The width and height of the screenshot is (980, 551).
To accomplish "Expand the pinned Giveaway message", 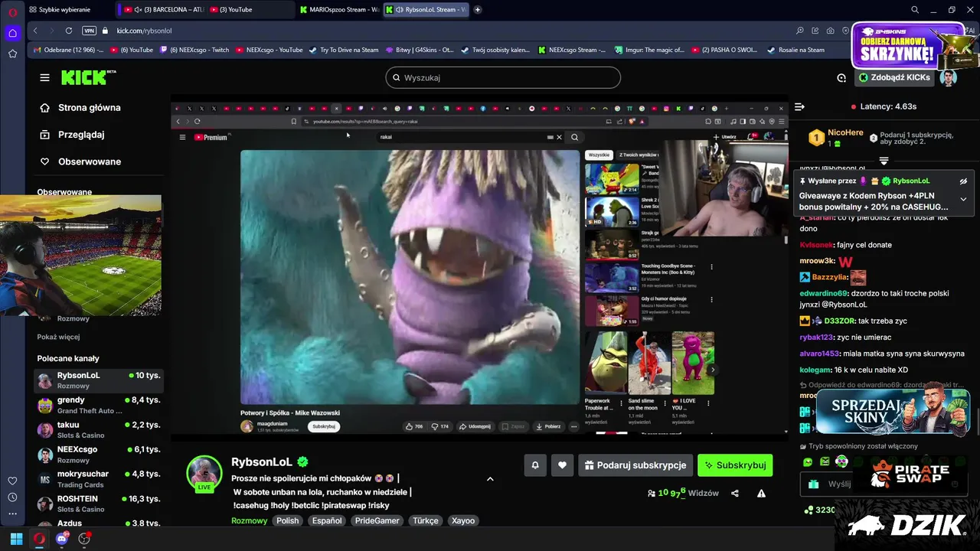I will (963, 199).
